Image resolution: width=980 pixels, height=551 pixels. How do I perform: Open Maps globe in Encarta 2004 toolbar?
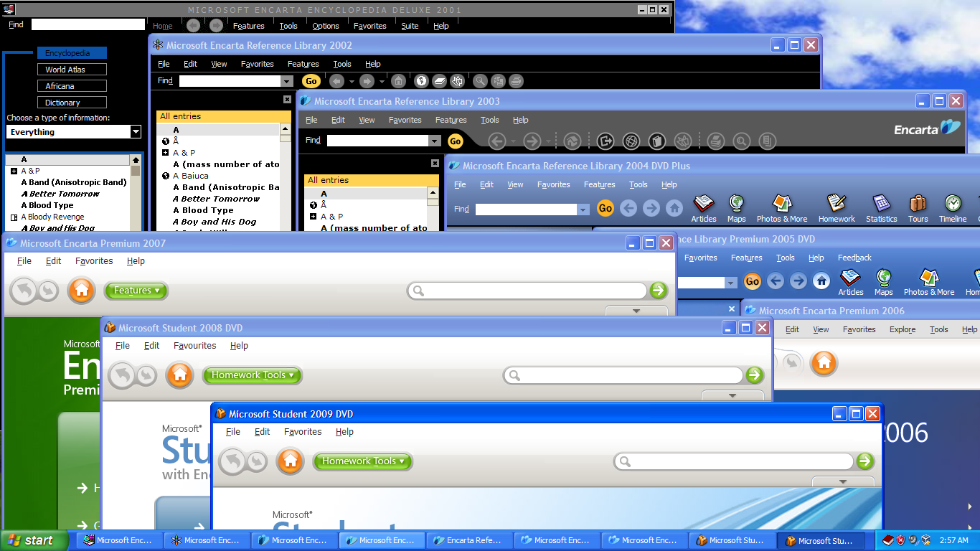coord(736,208)
